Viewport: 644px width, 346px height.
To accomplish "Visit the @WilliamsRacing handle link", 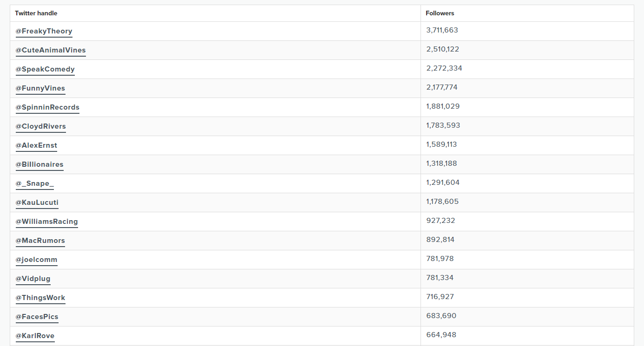I will 47,222.
